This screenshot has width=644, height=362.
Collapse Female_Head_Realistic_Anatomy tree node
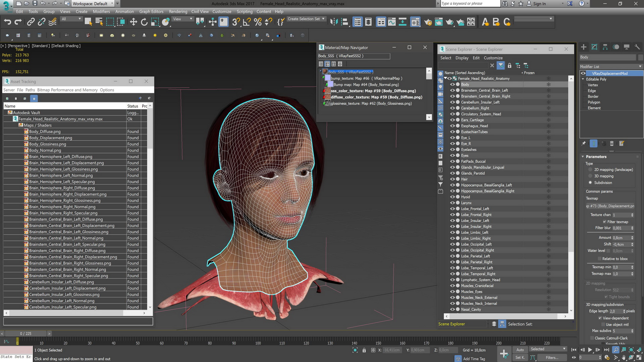click(445, 78)
